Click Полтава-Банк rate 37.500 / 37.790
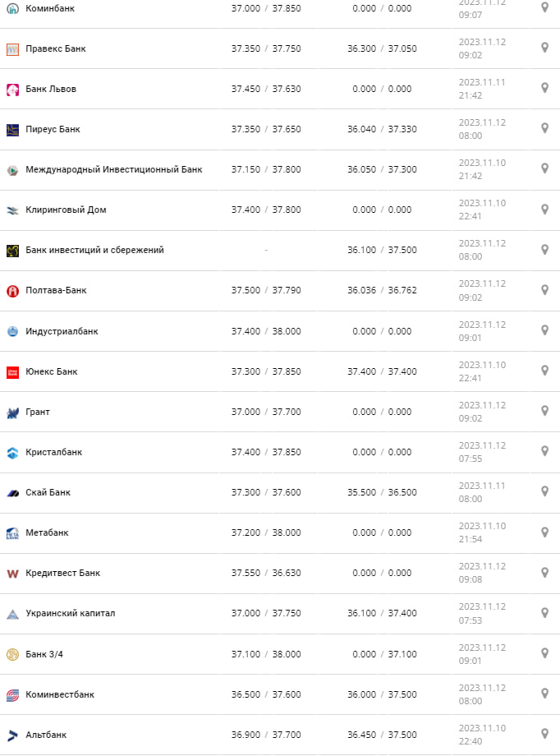Viewport: 560px width, 756px height. coord(265,290)
